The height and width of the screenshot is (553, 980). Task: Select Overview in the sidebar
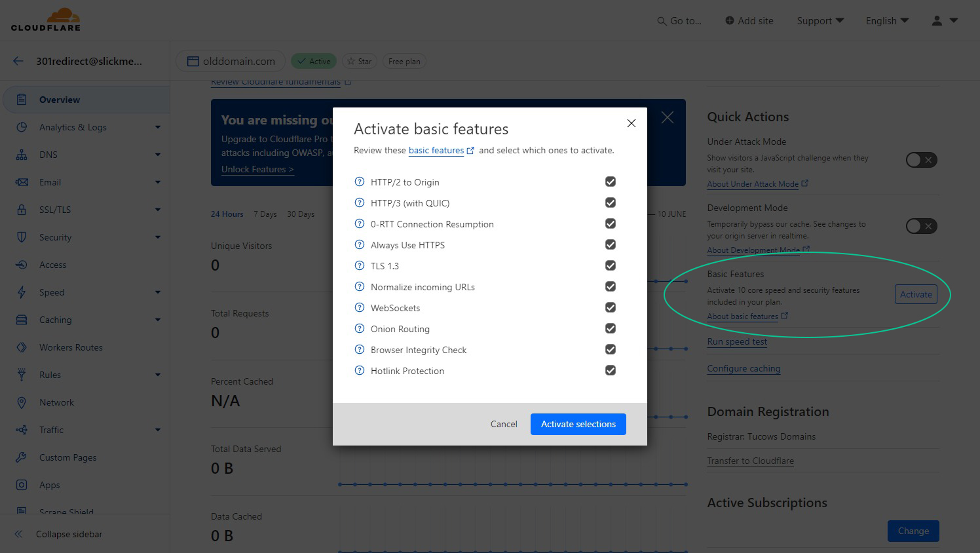pyautogui.click(x=86, y=100)
